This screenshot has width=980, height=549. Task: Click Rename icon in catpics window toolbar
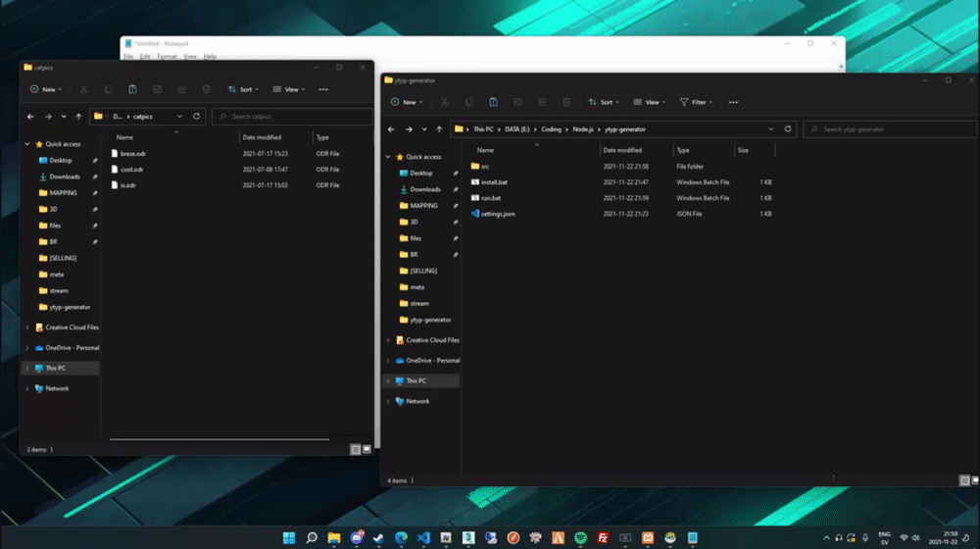(x=157, y=89)
